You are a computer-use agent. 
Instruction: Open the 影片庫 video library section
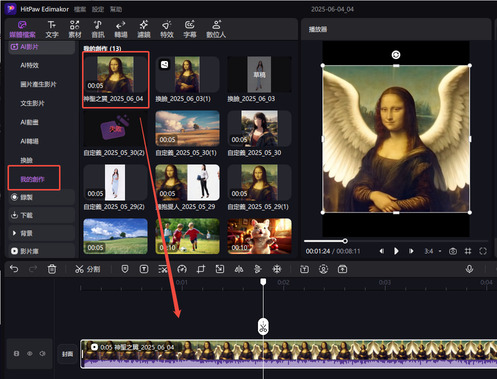point(41,251)
